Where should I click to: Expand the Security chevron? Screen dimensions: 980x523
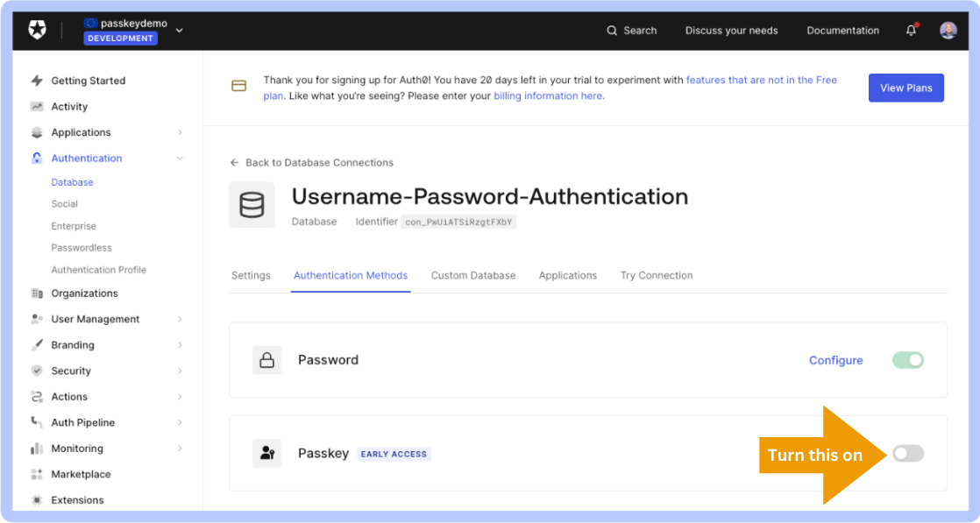[180, 371]
